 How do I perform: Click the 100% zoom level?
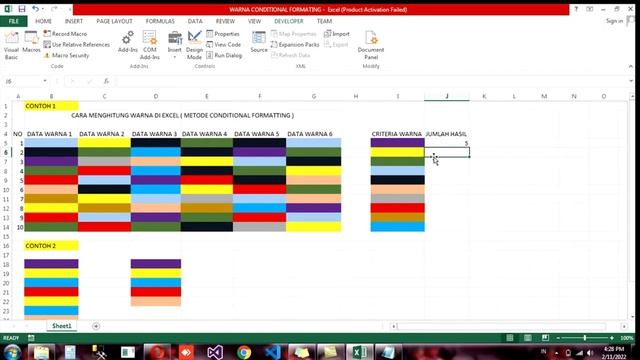pos(627,338)
